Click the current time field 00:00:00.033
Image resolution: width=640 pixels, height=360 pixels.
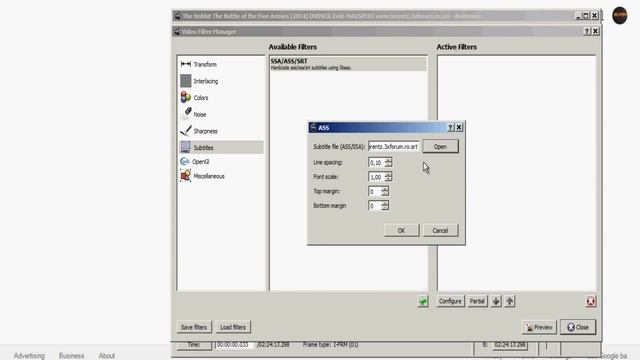234,345
